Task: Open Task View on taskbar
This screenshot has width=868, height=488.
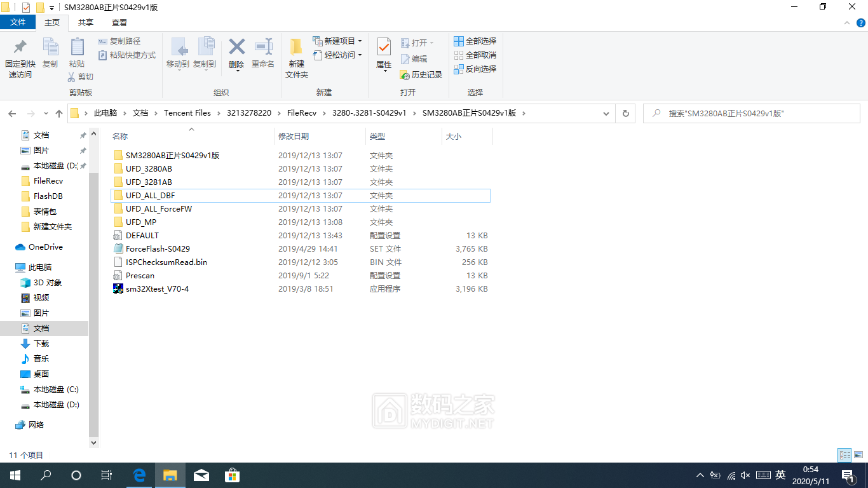Action: (107, 475)
